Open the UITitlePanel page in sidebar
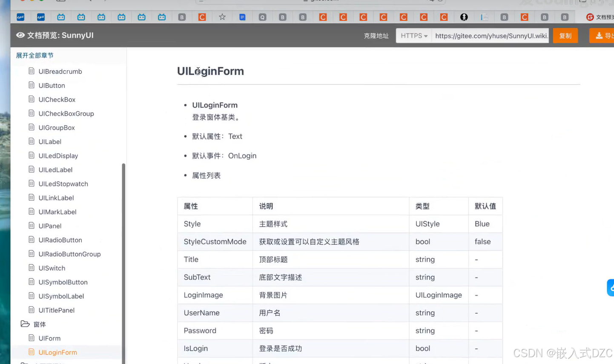The image size is (614, 364). coord(57,310)
